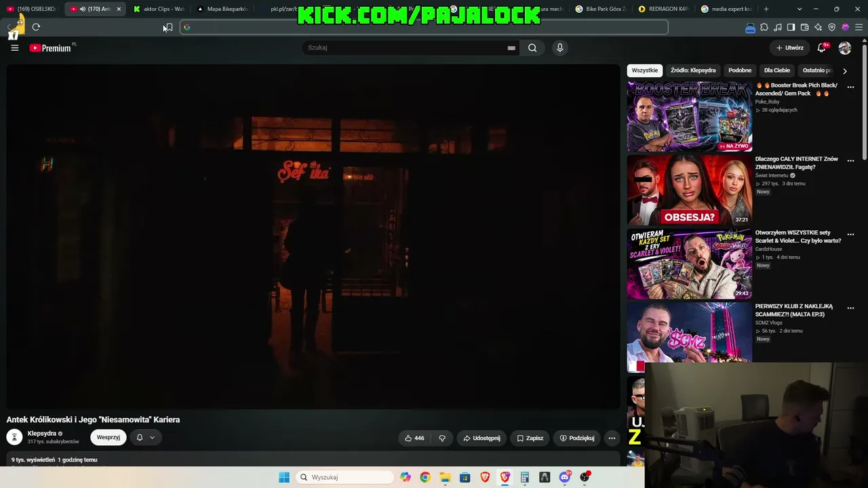
Task: Click the YouTube search magnifier button
Action: 532,47
